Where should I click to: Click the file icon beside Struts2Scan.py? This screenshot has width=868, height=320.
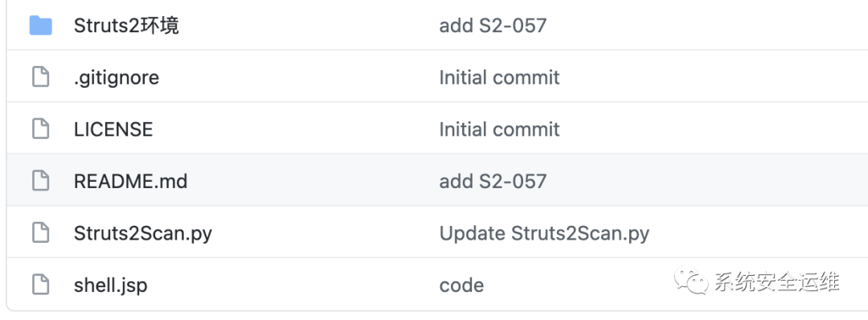click(40, 233)
